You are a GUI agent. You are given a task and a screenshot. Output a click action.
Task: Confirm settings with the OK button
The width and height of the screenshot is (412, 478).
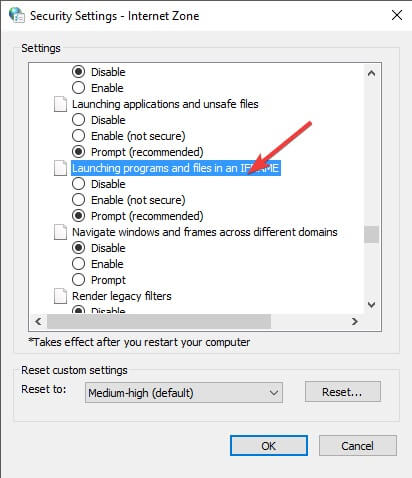point(269,445)
